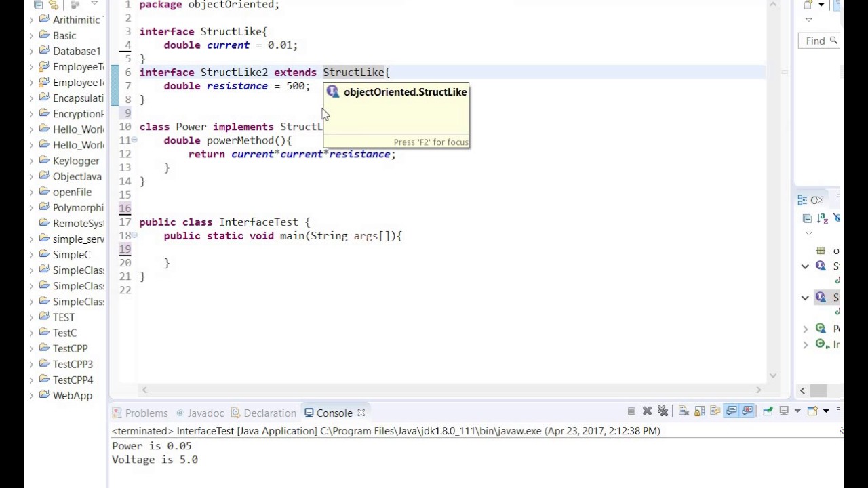Collapse first StructLike interface node in Outline
The width and height of the screenshot is (868, 488).
(x=805, y=266)
